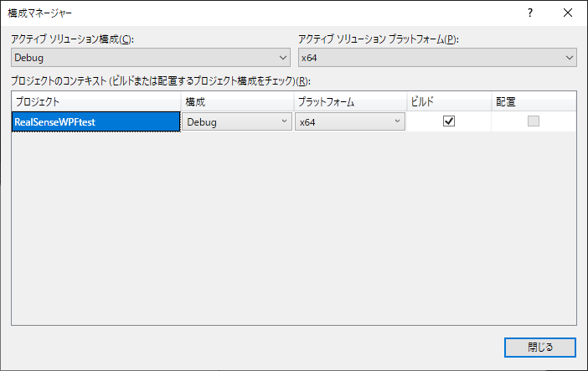Select the RealSenseWPFtest project row

tap(96, 121)
